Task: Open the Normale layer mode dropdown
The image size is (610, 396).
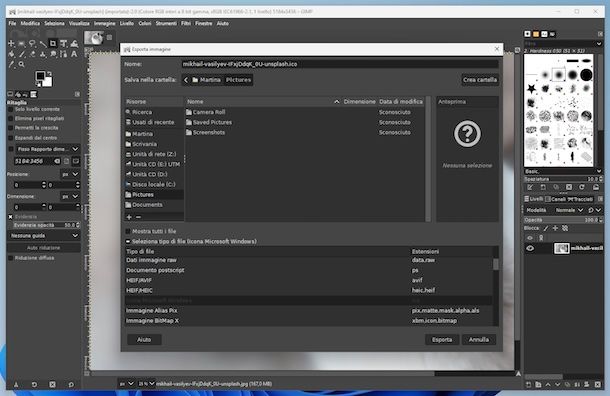Action: [569, 210]
